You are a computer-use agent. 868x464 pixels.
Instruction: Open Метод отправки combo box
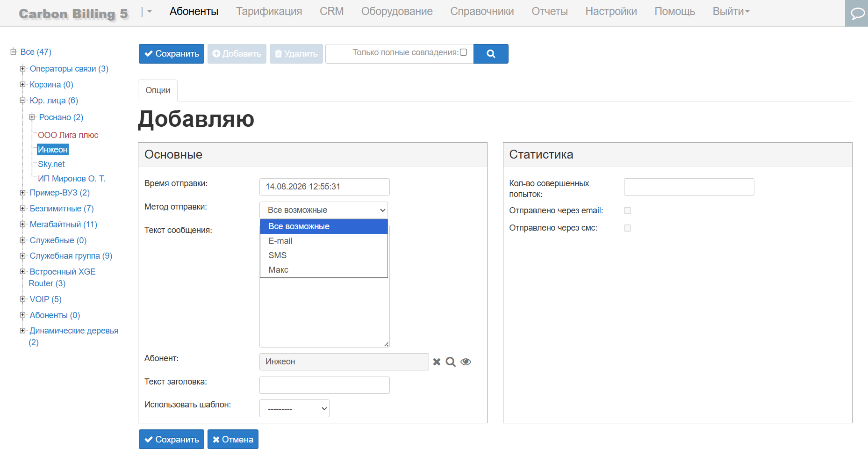tap(323, 210)
